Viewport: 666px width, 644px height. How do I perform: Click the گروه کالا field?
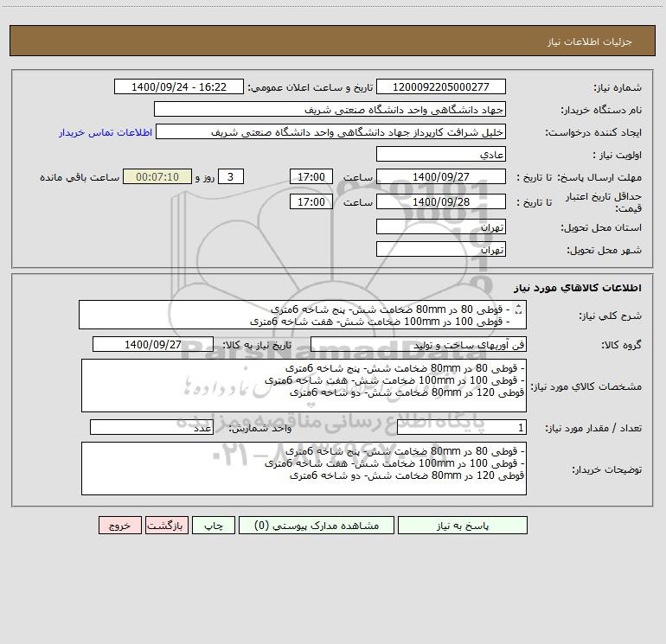pyautogui.click(x=419, y=344)
